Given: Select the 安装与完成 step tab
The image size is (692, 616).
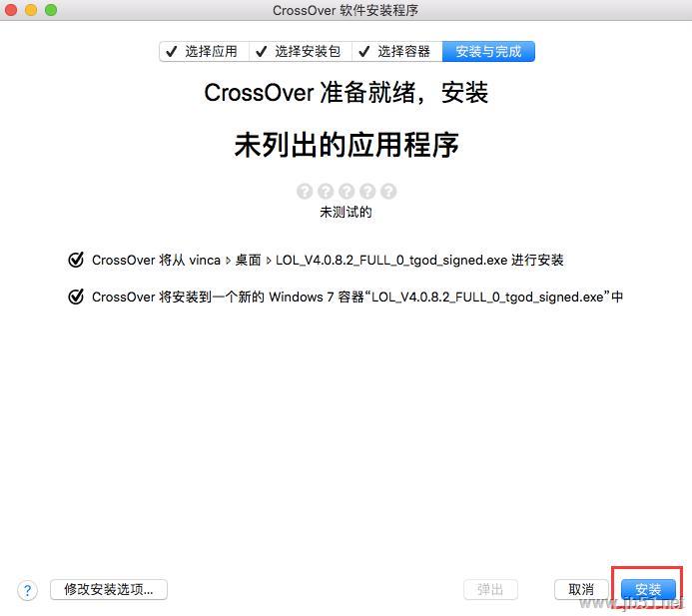Looking at the screenshot, I should [488, 52].
